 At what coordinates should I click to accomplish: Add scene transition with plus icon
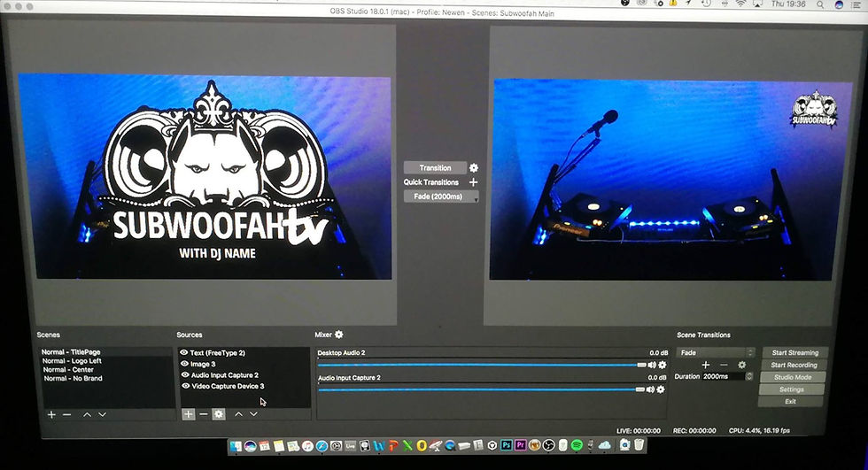coord(706,365)
